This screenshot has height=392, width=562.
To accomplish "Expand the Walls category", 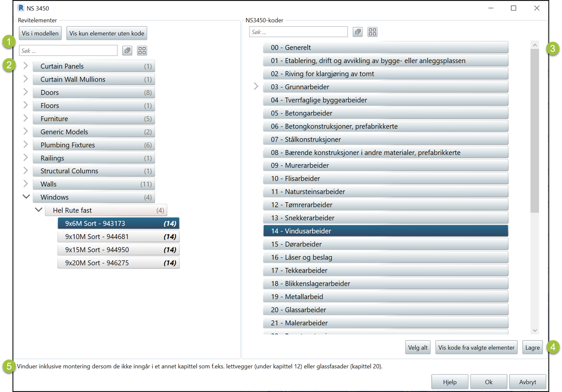I will tap(25, 184).
